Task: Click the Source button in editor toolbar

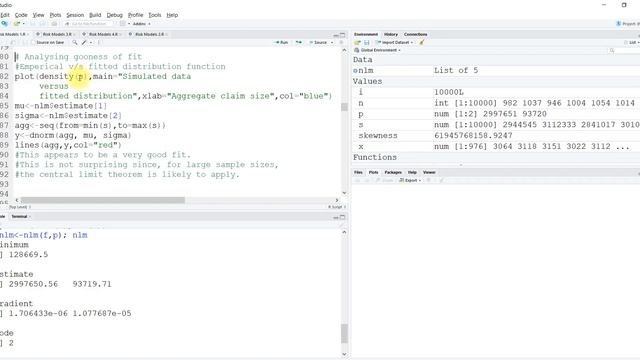Action: click(x=318, y=42)
